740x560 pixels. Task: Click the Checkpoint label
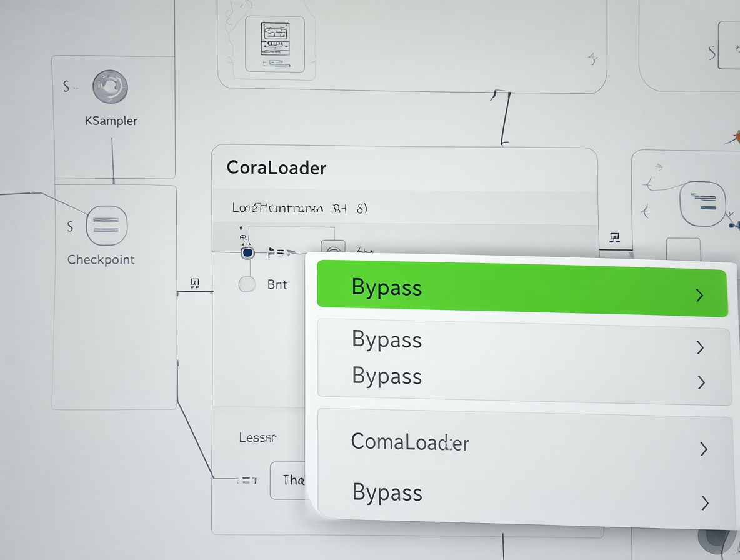pyautogui.click(x=101, y=260)
